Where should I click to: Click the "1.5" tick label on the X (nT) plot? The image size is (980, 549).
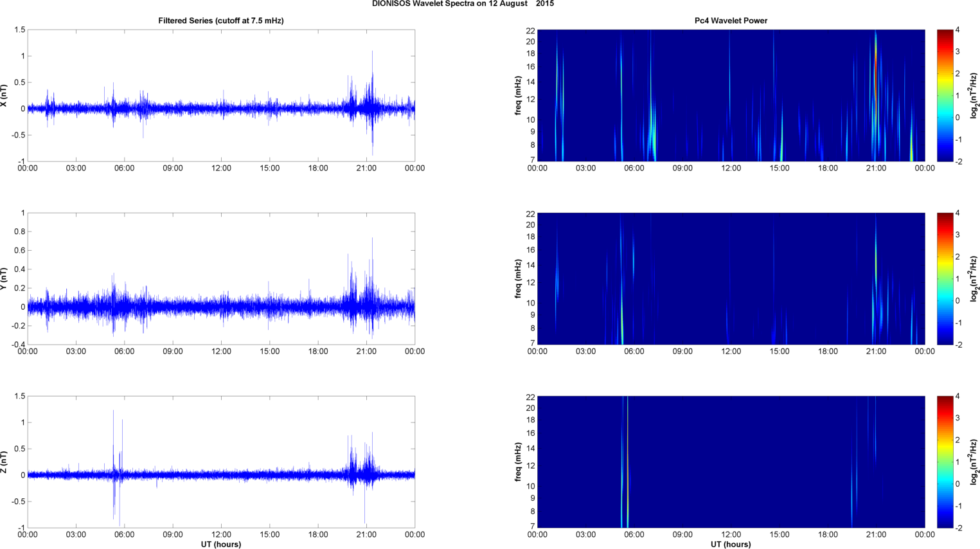(x=19, y=30)
